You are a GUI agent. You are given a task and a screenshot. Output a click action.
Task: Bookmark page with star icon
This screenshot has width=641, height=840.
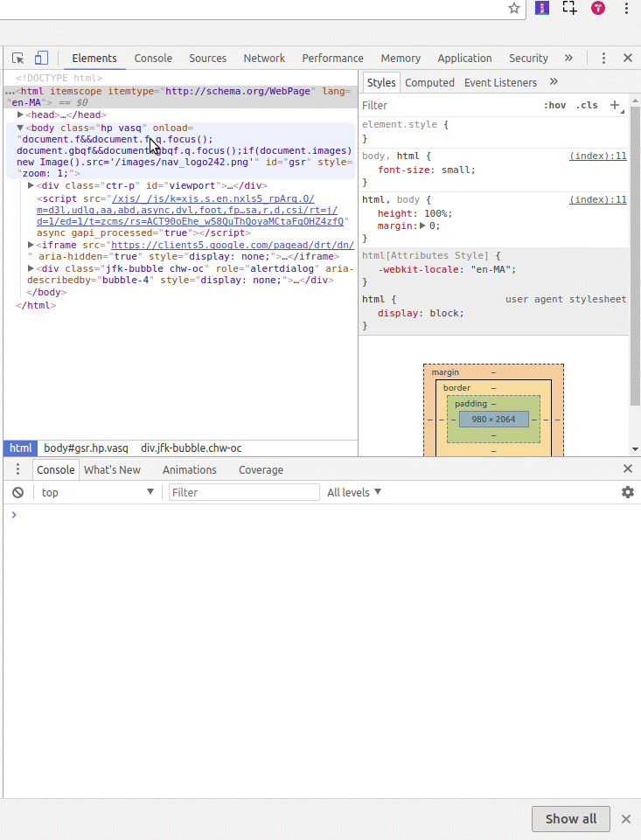pos(514,8)
